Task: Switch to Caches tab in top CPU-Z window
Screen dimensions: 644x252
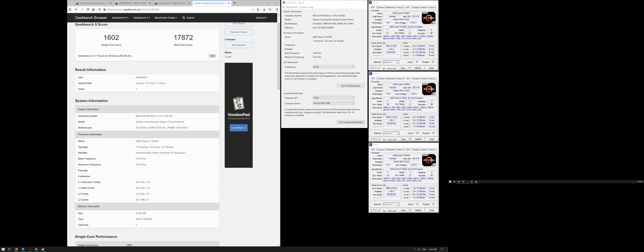Action: pos(380,7)
